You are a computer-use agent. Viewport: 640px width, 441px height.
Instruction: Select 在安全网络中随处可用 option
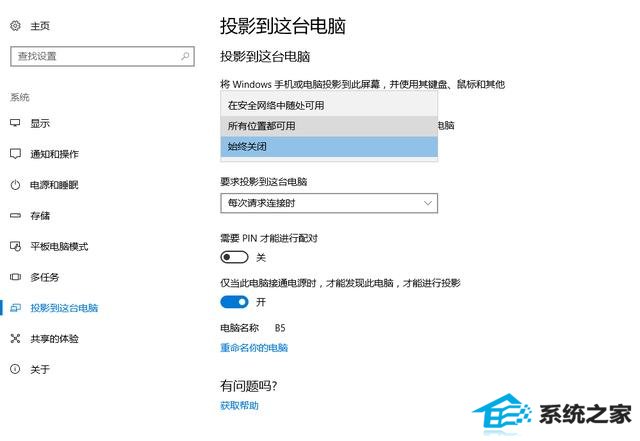click(329, 105)
